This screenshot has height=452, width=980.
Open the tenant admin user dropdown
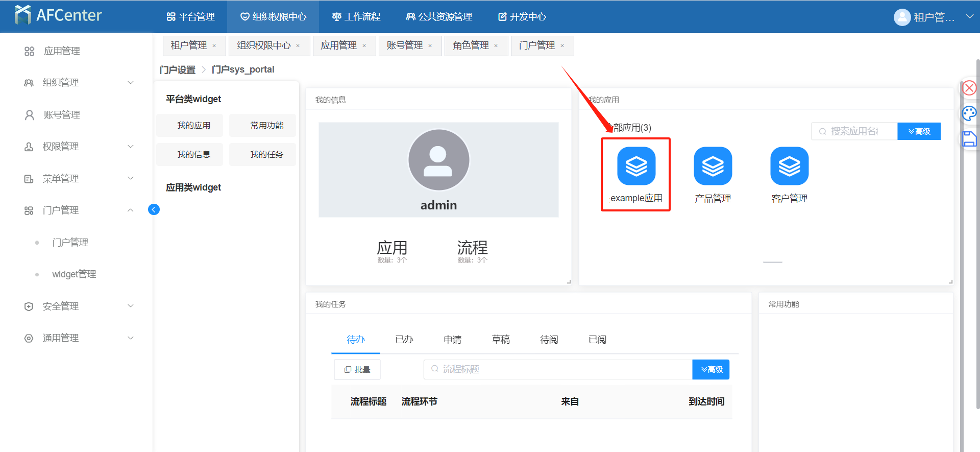[x=933, y=17]
